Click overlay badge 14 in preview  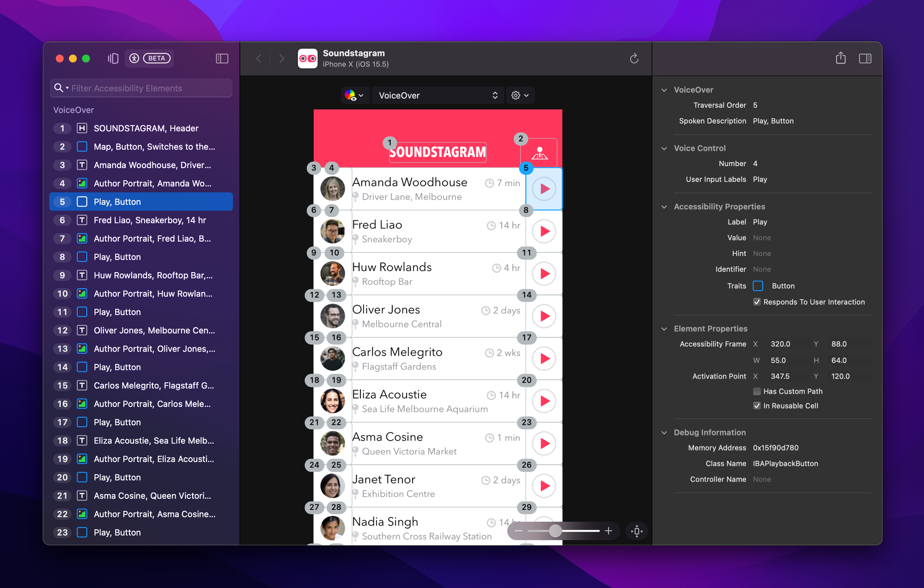pyautogui.click(x=527, y=295)
